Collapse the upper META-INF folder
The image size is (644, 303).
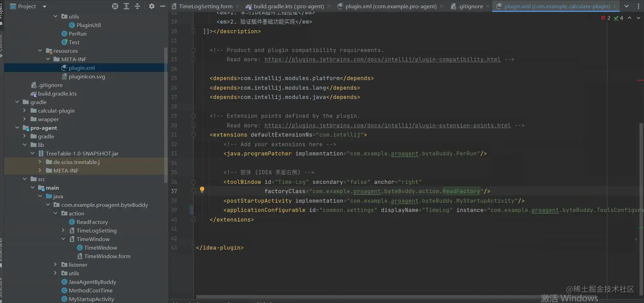point(48,59)
